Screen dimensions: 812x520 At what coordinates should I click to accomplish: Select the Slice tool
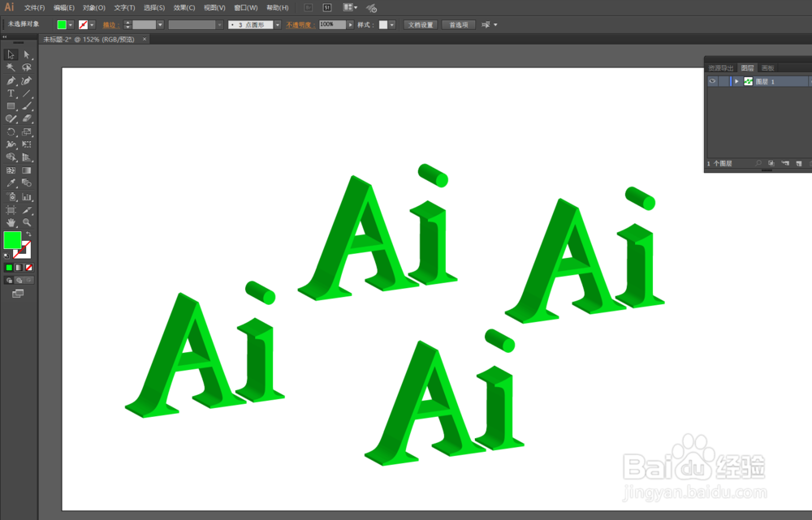click(27, 210)
